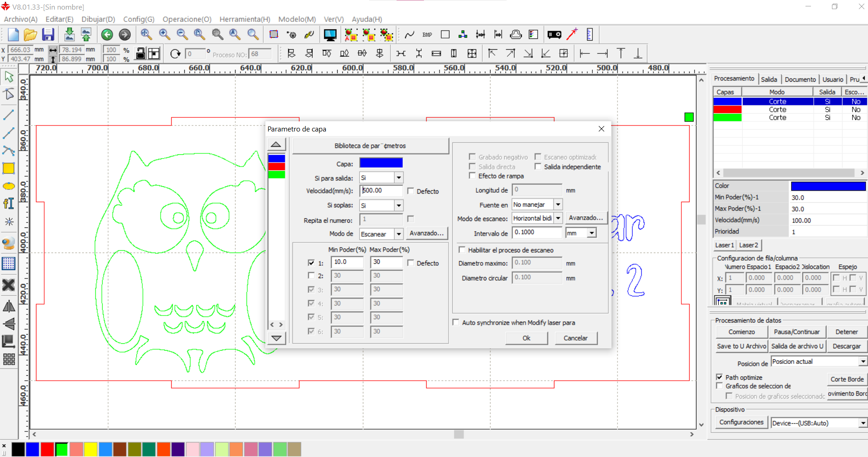Click the Intervalo de 0.1000 input field
868x457 pixels.
537,232
